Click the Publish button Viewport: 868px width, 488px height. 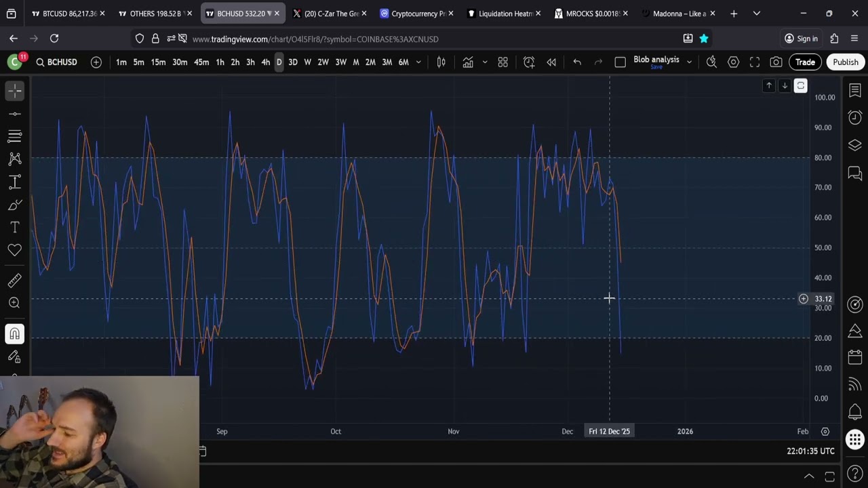846,62
